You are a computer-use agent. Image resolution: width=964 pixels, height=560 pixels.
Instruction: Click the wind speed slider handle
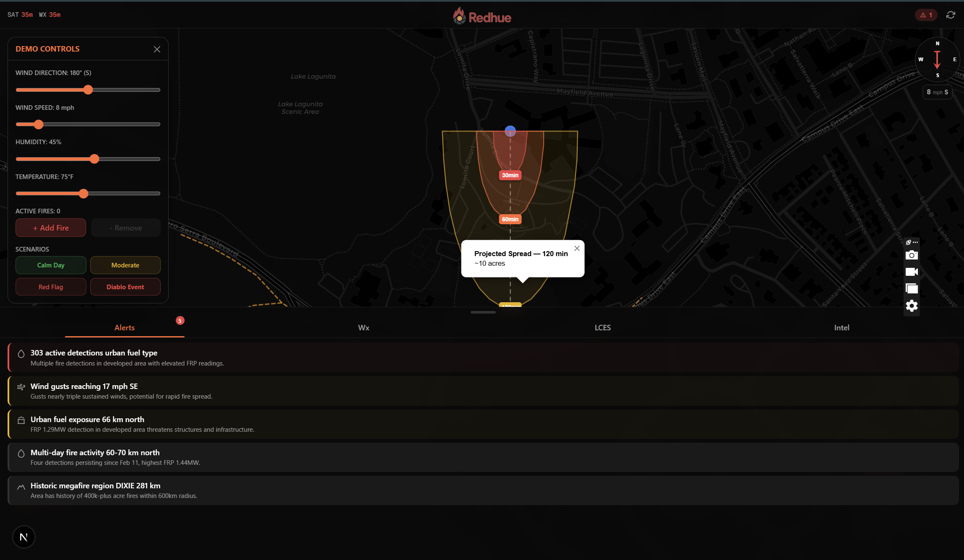point(39,124)
